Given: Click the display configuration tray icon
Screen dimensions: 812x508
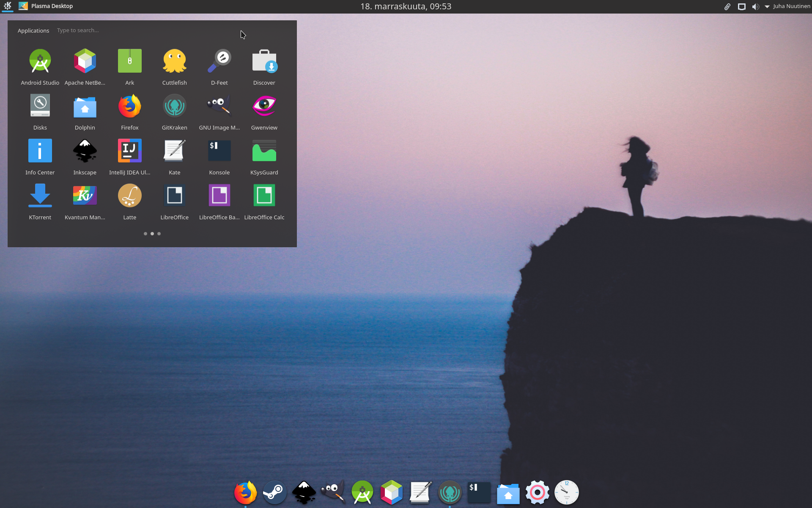Looking at the screenshot, I should pos(742,6).
